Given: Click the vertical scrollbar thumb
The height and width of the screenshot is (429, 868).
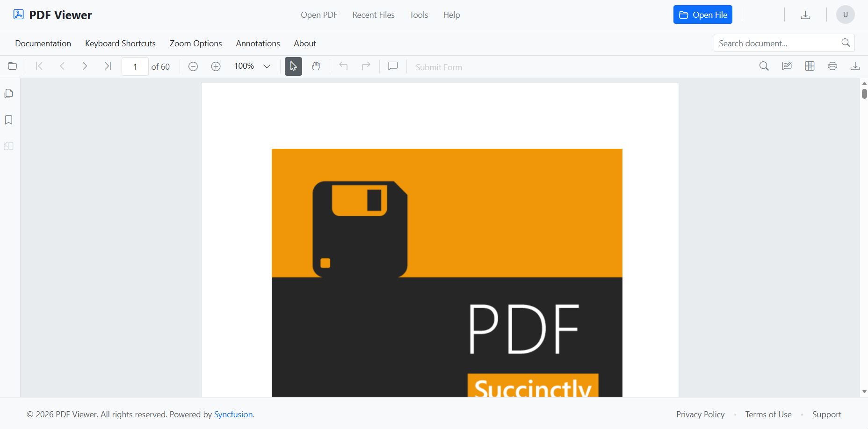Looking at the screenshot, I should (864, 94).
